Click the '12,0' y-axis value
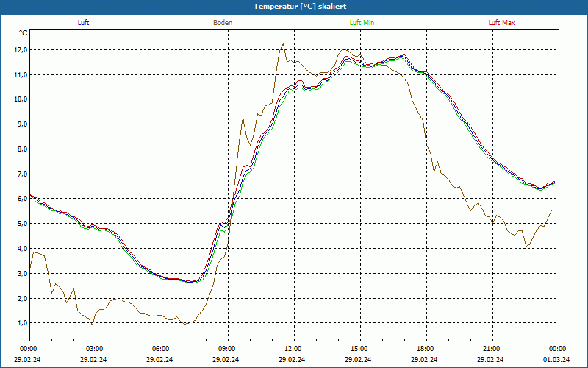The width and height of the screenshot is (588, 368). pos(21,50)
